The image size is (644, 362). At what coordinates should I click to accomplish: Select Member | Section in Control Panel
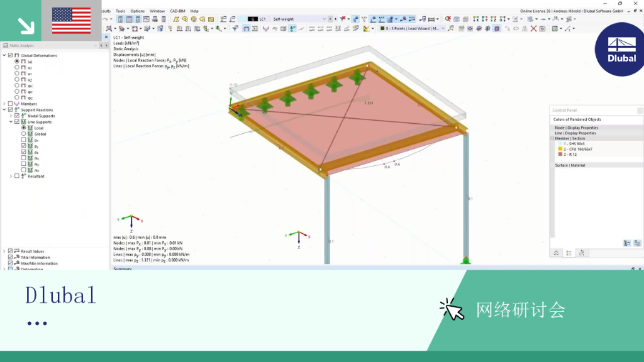point(570,138)
